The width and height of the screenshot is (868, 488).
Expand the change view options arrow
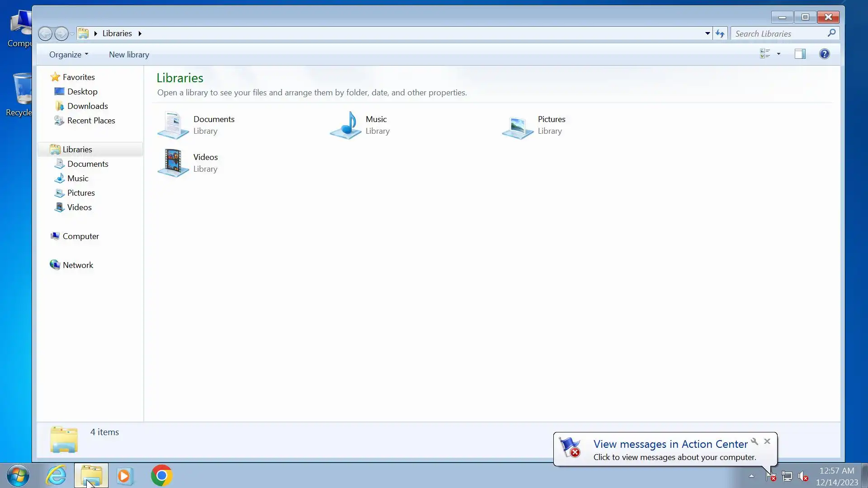(x=778, y=54)
